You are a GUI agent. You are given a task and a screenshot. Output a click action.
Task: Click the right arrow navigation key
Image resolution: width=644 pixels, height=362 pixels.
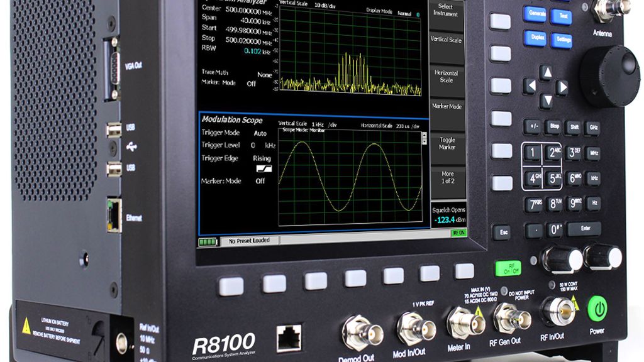tap(562, 87)
